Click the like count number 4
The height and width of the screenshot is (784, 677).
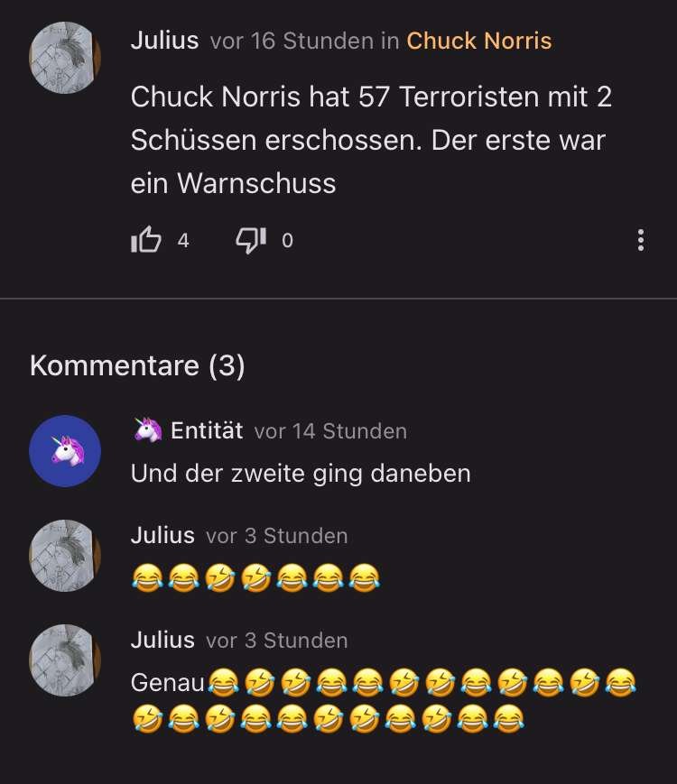[183, 241]
